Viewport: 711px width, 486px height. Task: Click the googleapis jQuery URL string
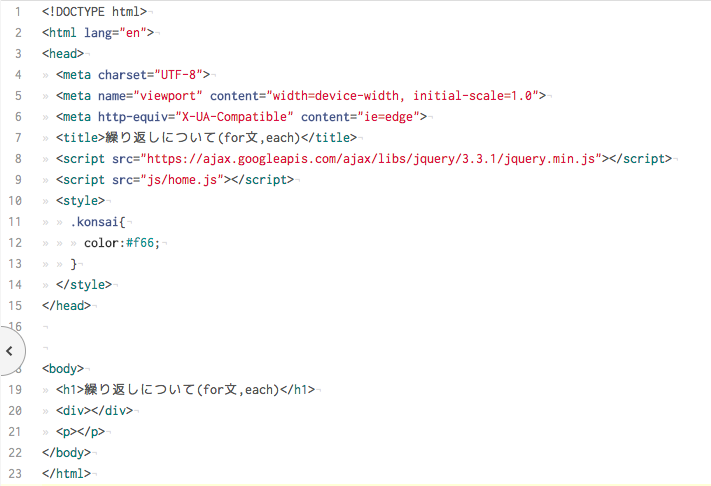coord(371,159)
